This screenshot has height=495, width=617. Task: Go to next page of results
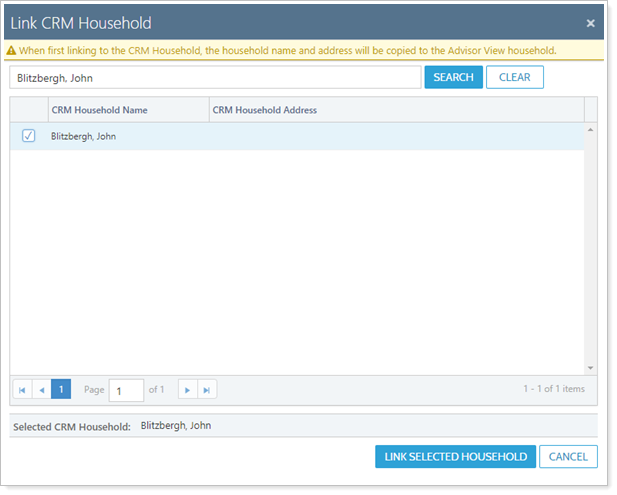[x=187, y=389]
